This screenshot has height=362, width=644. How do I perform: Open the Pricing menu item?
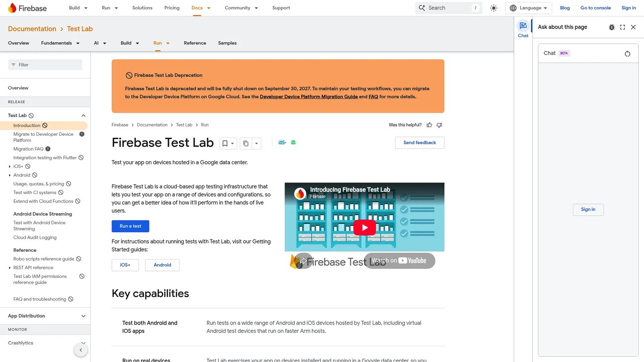(x=172, y=8)
